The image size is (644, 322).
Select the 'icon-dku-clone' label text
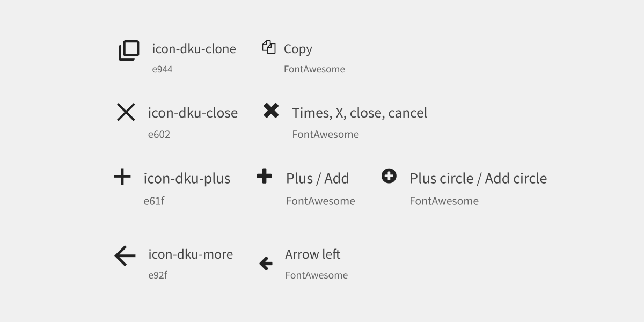194,49
